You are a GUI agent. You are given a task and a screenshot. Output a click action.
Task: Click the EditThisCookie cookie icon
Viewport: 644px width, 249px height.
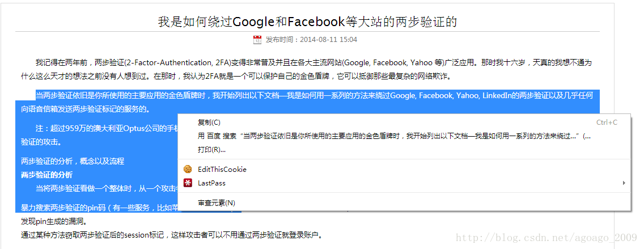coord(188,169)
